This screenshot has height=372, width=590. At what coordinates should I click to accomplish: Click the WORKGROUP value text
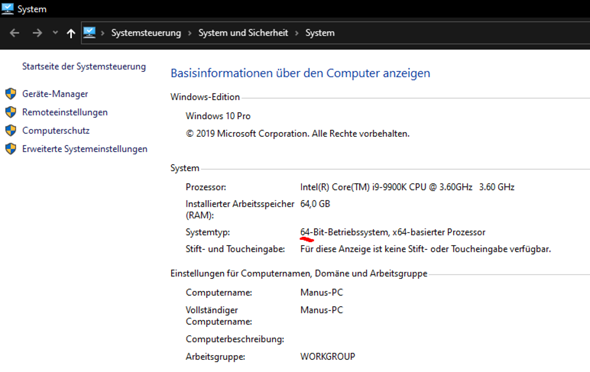pyautogui.click(x=327, y=357)
